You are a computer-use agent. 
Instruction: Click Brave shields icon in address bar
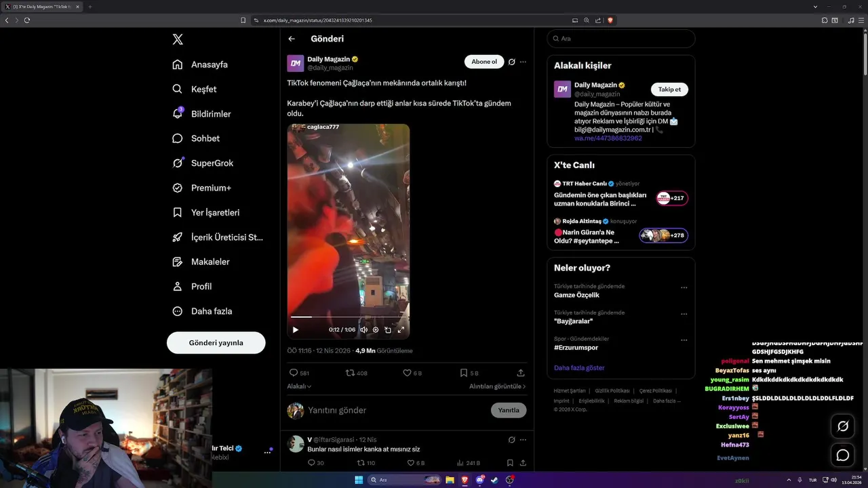pos(610,20)
